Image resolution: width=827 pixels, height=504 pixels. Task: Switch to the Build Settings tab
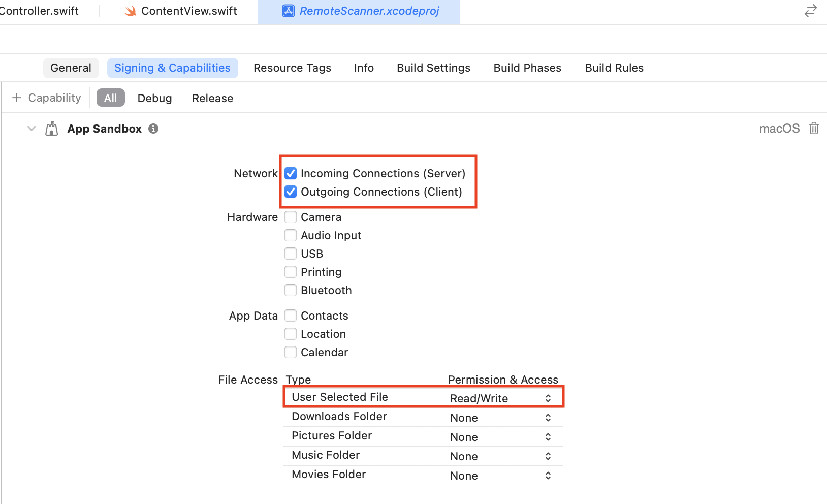pyautogui.click(x=433, y=68)
